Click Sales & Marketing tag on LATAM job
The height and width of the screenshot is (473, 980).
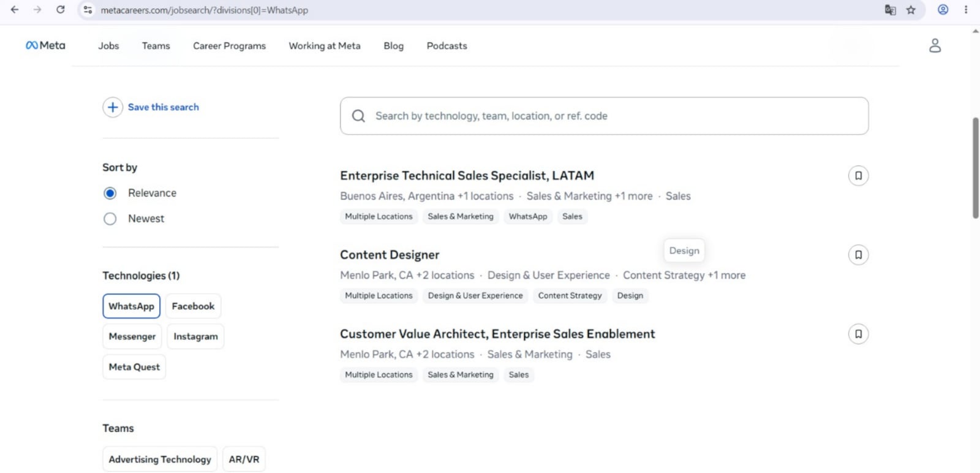[461, 216]
